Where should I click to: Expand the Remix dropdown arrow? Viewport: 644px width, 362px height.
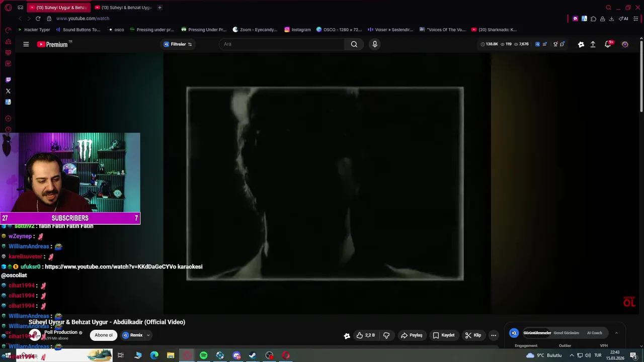coord(148,335)
